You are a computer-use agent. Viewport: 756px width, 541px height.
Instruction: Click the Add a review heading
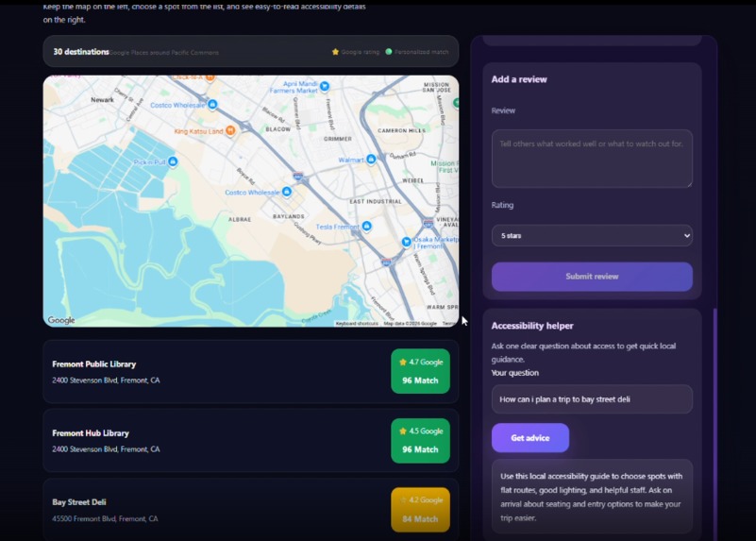[519, 79]
